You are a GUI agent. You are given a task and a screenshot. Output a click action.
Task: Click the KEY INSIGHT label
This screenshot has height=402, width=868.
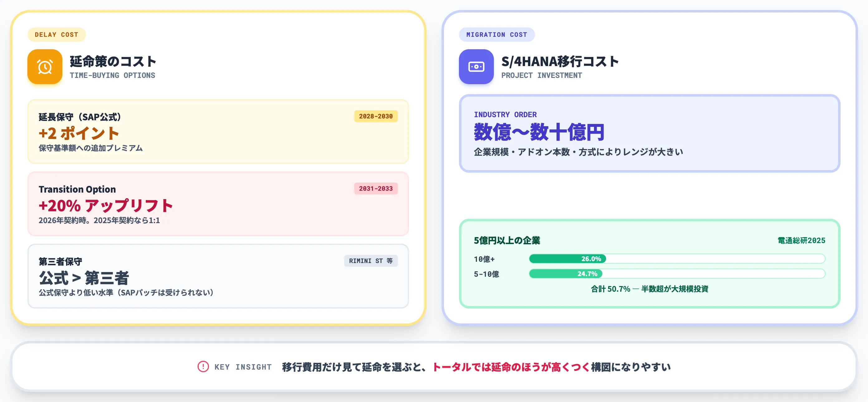pos(243,367)
